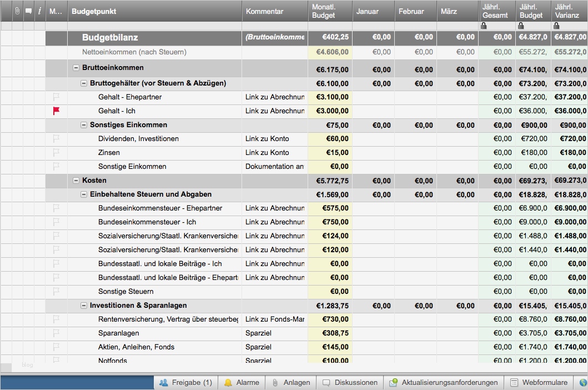Click the attachments paperclip column header icon
The width and height of the screenshot is (588, 390).
[x=17, y=11]
